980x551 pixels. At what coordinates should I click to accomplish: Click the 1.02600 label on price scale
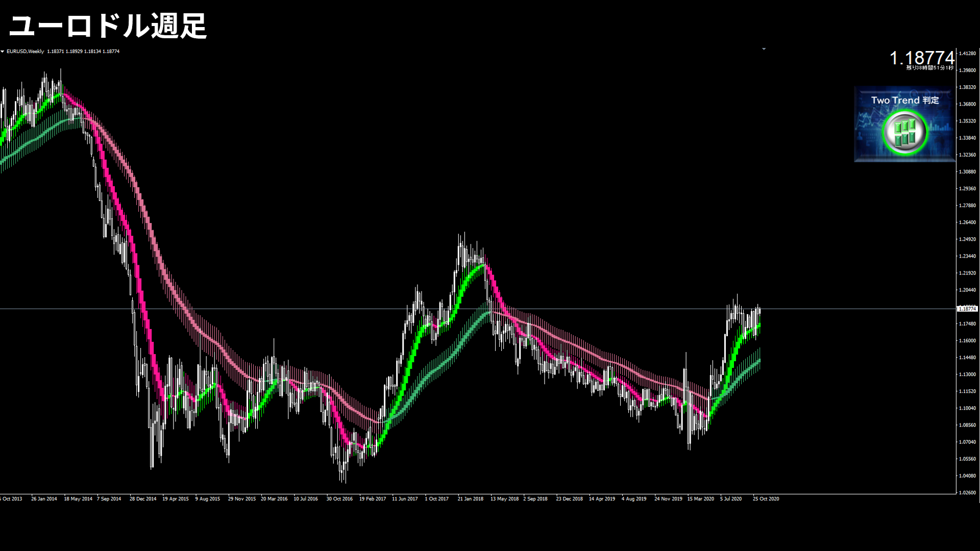click(967, 493)
